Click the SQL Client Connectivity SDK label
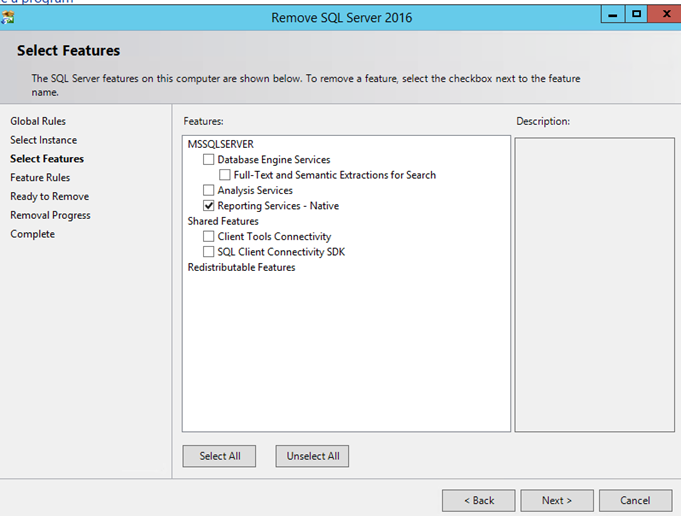 click(x=281, y=251)
